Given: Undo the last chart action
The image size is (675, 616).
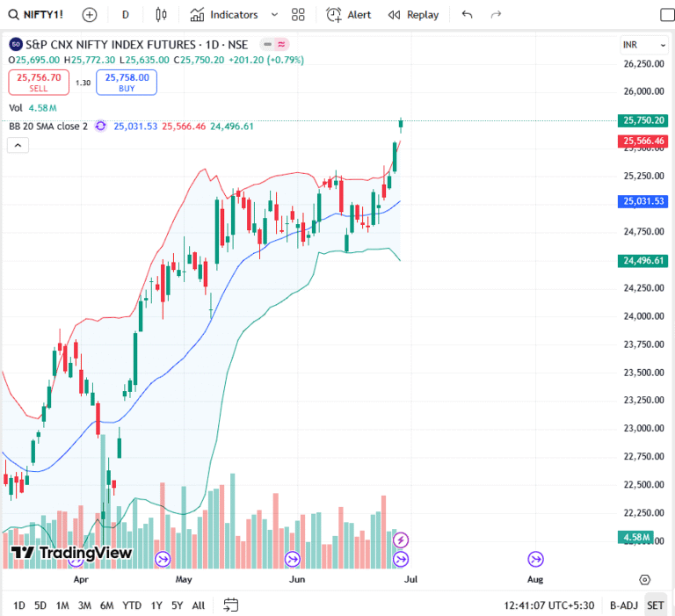Looking at the screenshot, I should 467,15.
